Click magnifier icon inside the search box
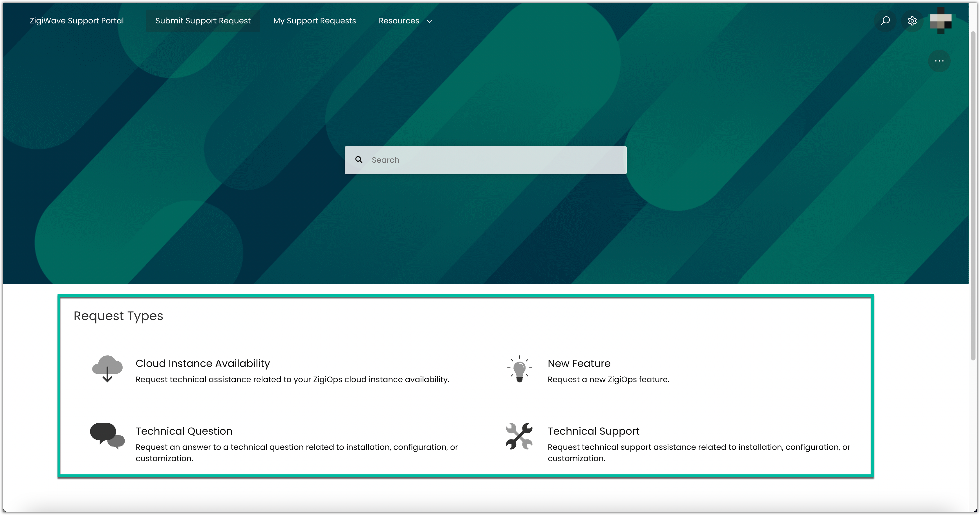This screenshot has height=515, width=980. coord(359,160)
